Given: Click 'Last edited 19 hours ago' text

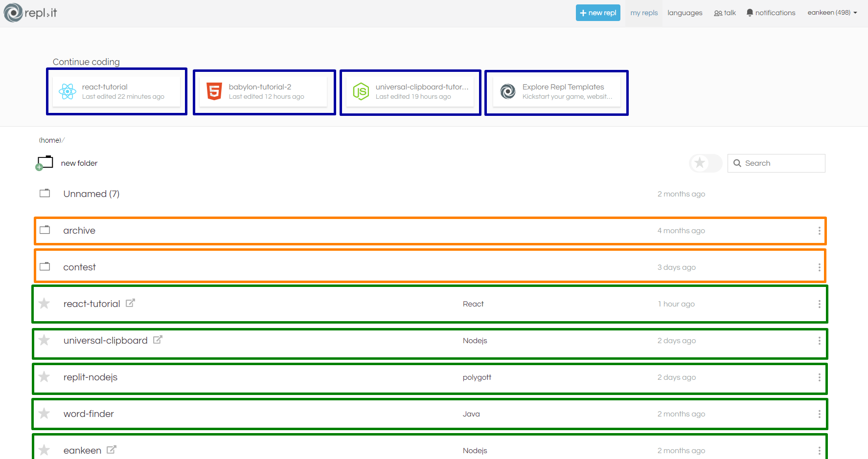Looking at the screenshot, I should pos(413,97).
